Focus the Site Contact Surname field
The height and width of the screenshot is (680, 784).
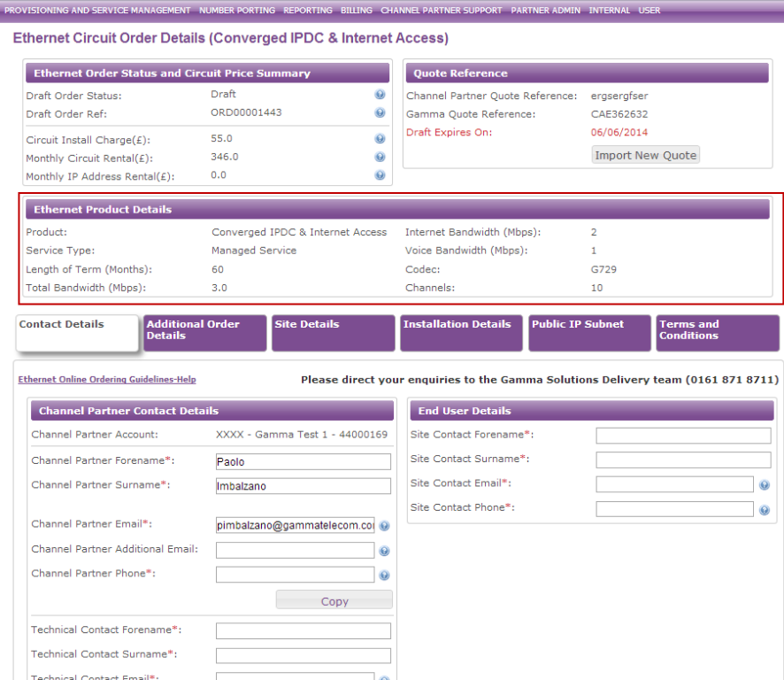[x=683, y=460]
